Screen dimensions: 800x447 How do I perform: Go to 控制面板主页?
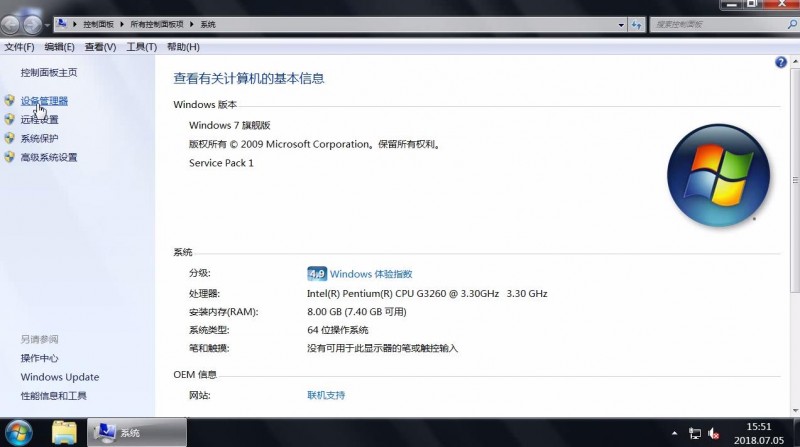coord(49,72)
